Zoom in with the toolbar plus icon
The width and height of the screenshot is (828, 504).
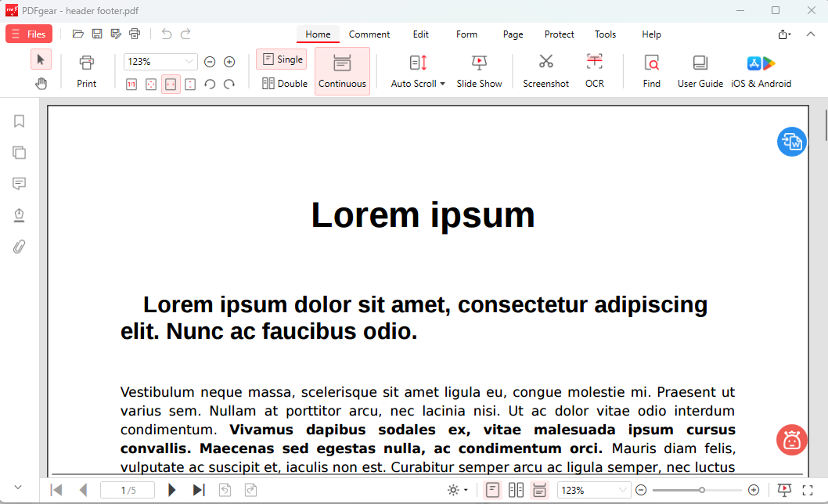point(229,62)
